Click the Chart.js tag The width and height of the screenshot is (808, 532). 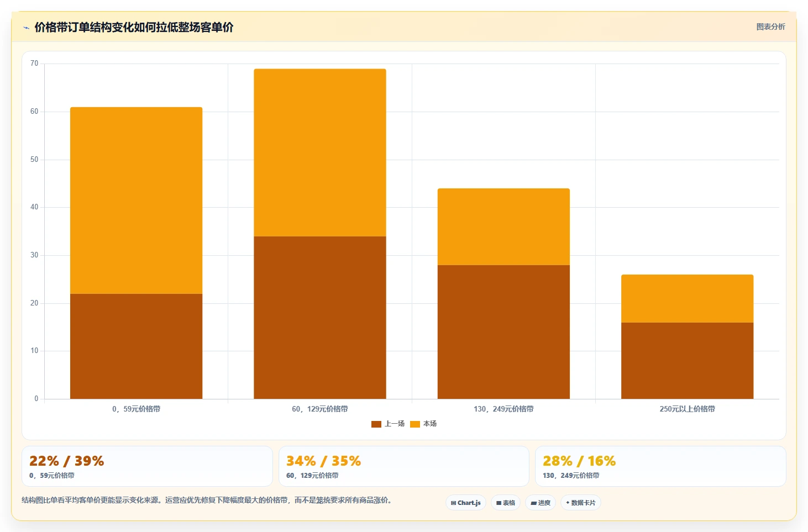click(466, 503)
